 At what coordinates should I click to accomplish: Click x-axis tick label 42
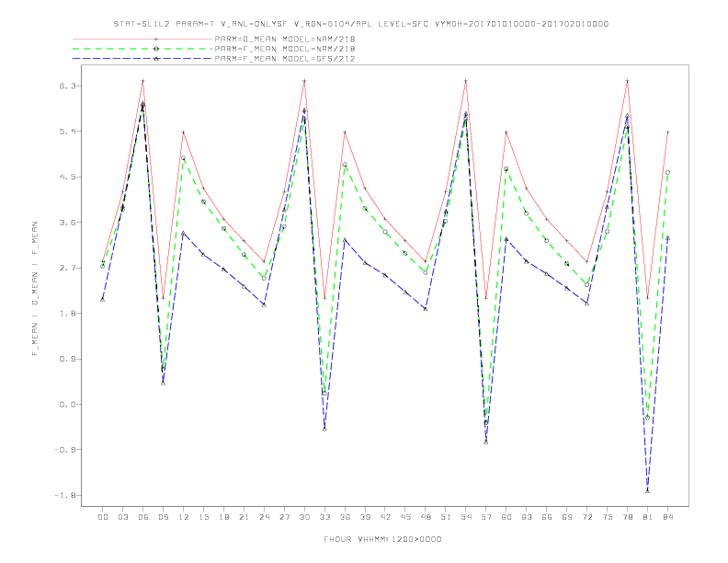(x=385, y=517)
